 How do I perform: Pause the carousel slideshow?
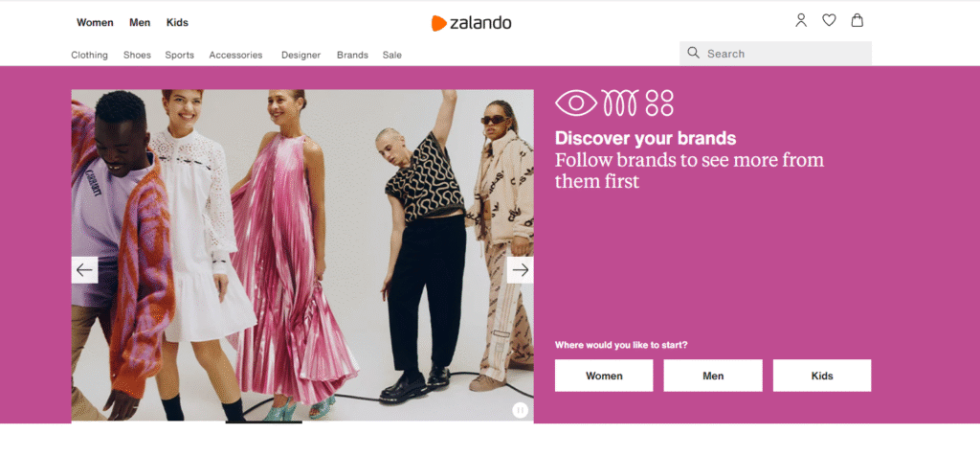[x=520, y=410]
